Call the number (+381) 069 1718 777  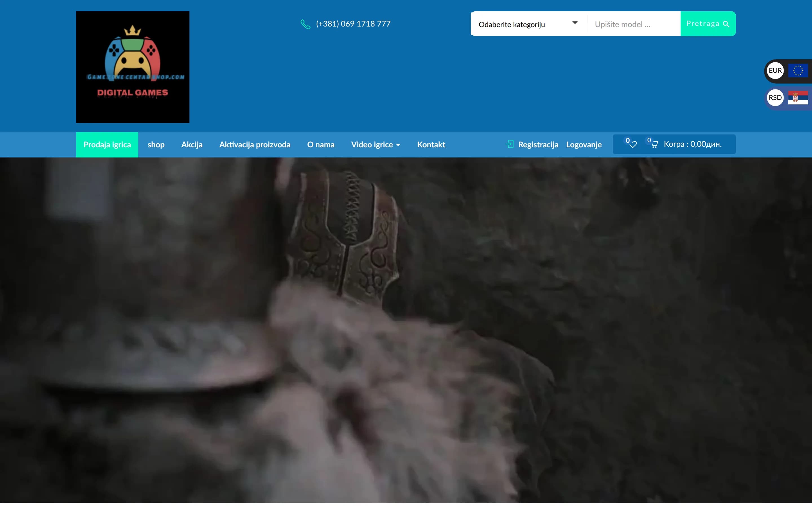pos(353,24)
